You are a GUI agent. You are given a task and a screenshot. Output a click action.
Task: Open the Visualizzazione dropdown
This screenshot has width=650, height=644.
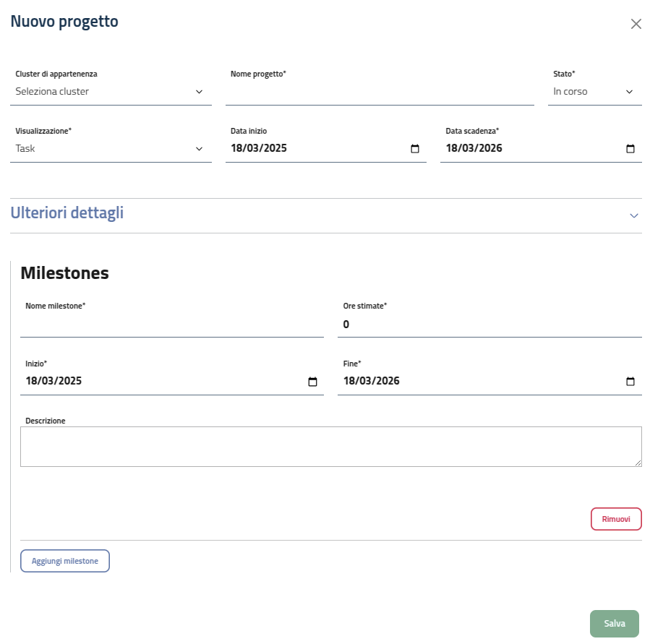[x=110, y=149]
